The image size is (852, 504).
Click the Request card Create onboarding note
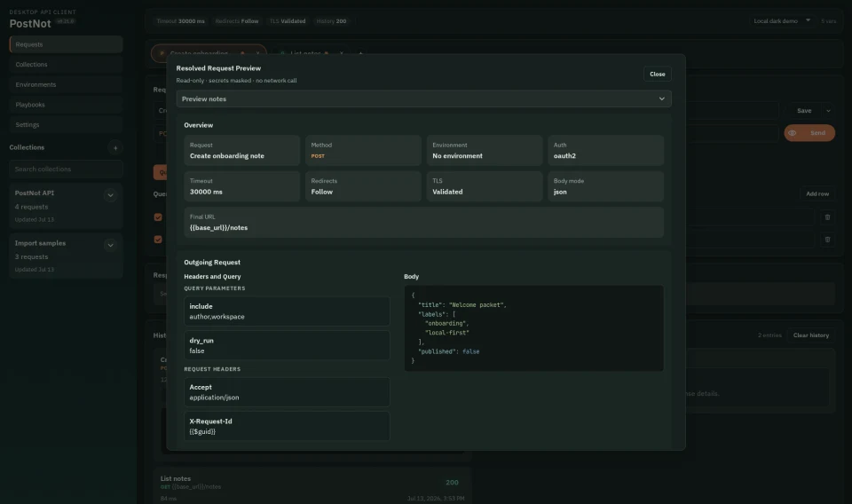tap(241, 151)
